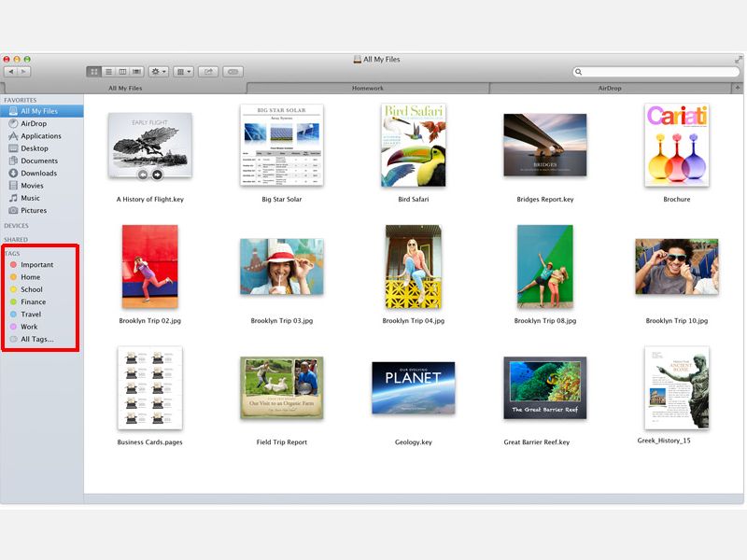Select the Brooklyn Trip 02.jpg photo
The width and height of the screenshot is (747, 560).
click(x=150, y=267)
